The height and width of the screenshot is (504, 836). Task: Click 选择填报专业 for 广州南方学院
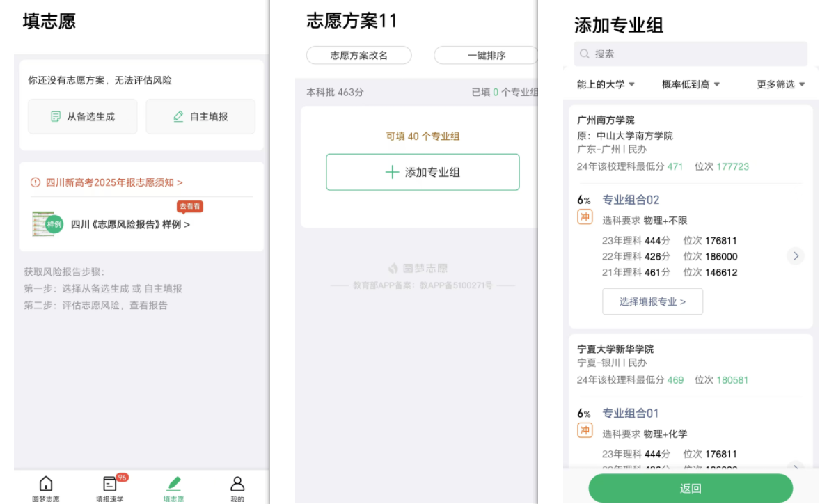pos(652,301)
